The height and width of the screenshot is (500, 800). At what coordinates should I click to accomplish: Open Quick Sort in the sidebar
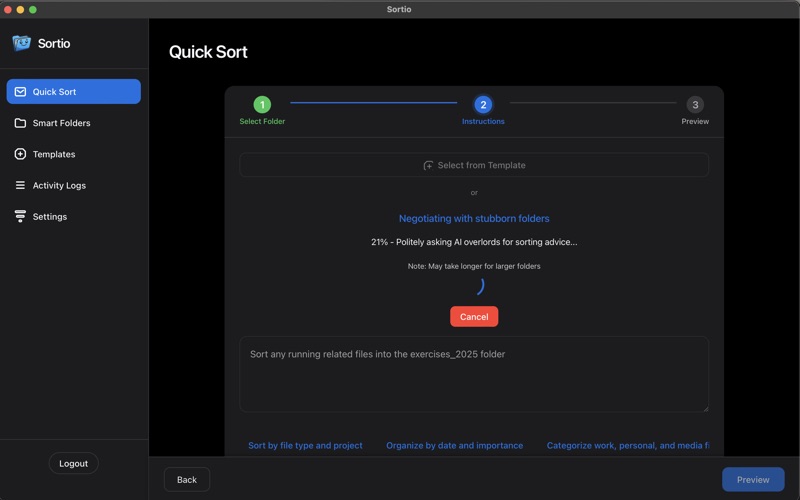click(x=73, y=91)
